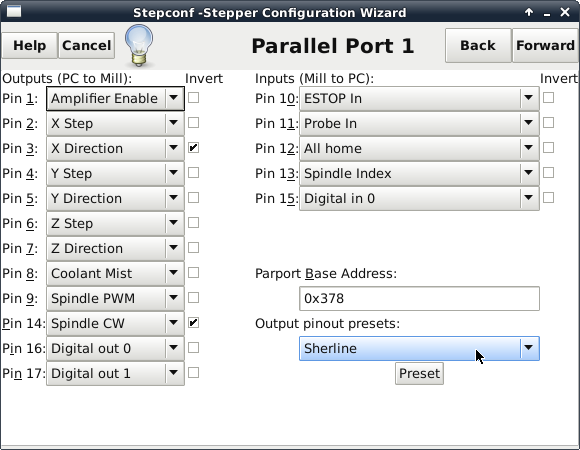Screen dimensions: 580x450
Task: Uncheck invert for Pin 14 Spindle CW
Action: [x=193, y=323]
